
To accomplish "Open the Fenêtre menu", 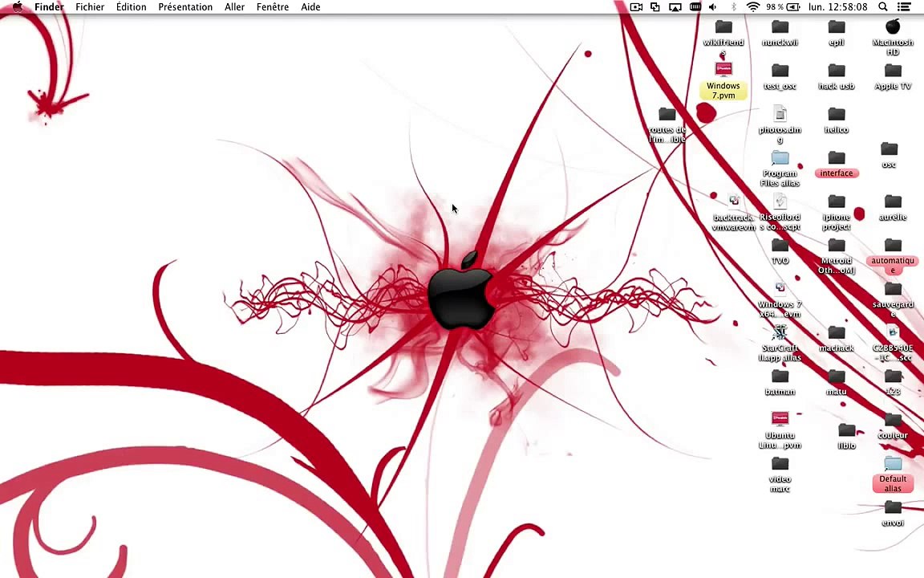I will 272,7.
